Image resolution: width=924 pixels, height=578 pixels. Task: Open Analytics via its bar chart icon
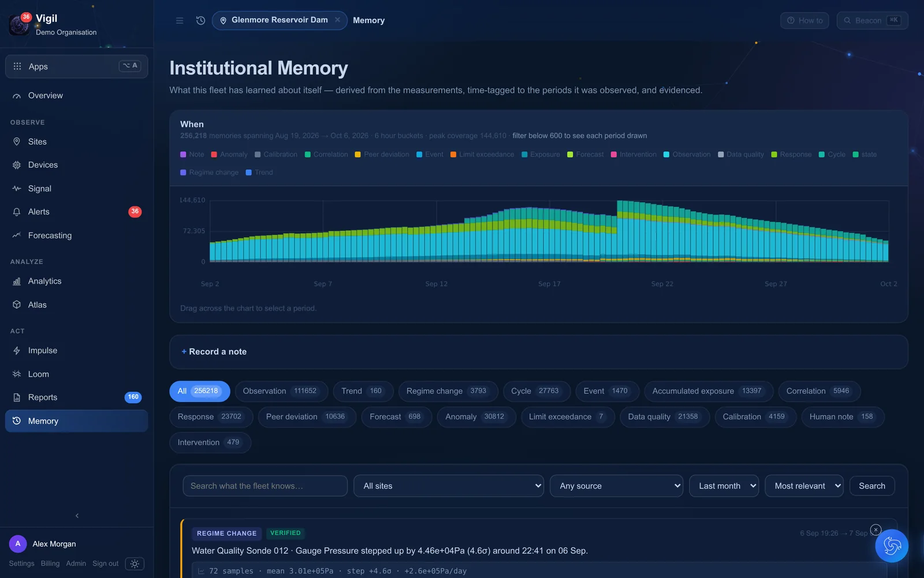[x=17, y=281]
